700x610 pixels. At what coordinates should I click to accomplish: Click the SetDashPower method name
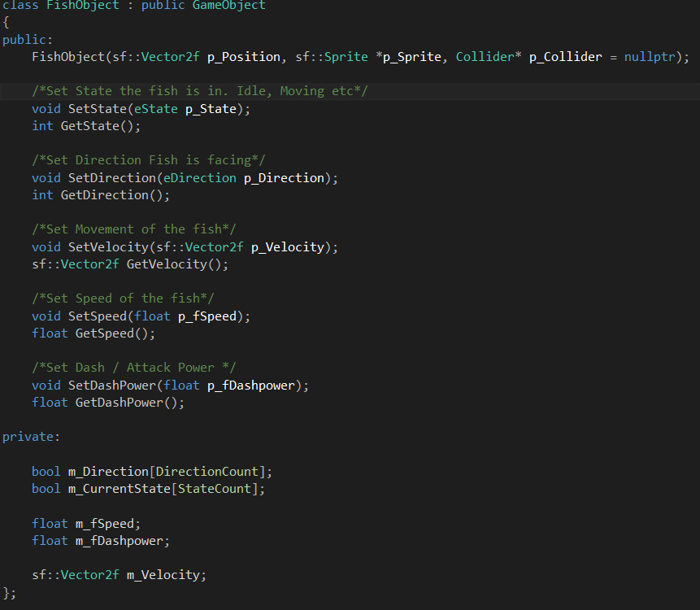pyautogui.click(x=112, y=386)
